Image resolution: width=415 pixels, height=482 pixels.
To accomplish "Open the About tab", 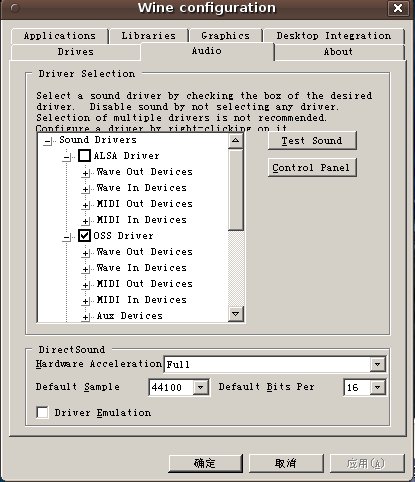I will [x=339, y=52].
